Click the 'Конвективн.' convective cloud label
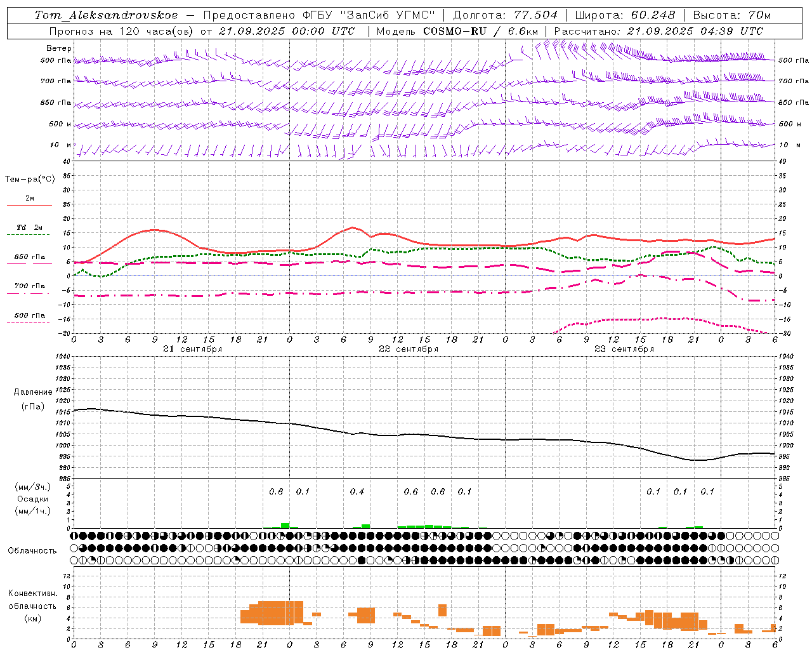Viewport: 812px width, 650px height. click(32, 594)
